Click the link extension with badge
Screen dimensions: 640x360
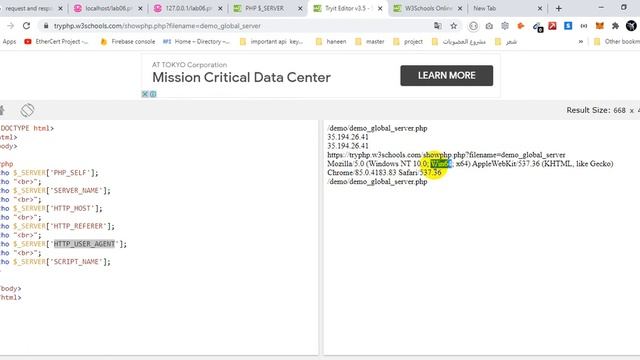tap(537, 27)
